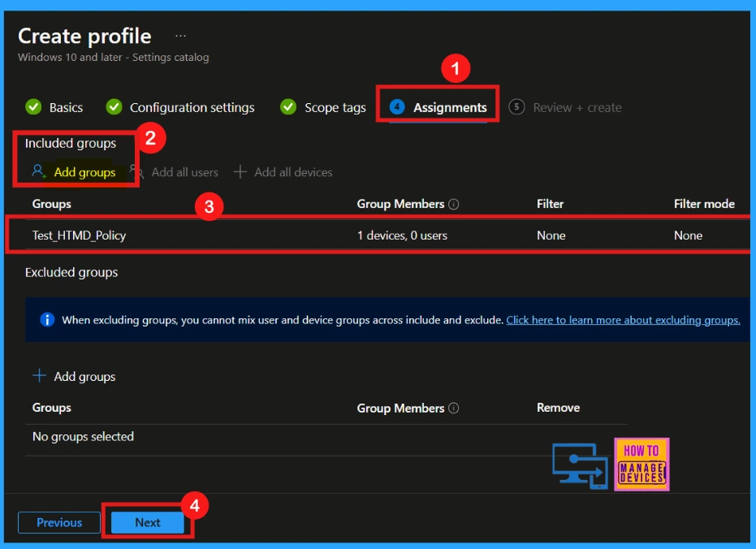This screenshot has width=756, height=549.
Task: Click Add groups under Excluded groups
Action: point(74,377)
